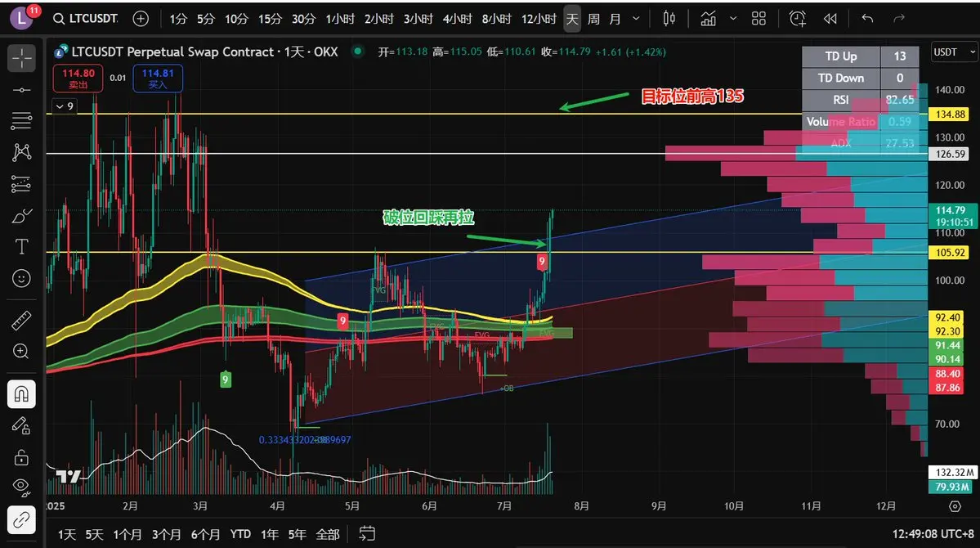Set range to YTD
This screenshot has height=548, width=980.
pos(240,534)
